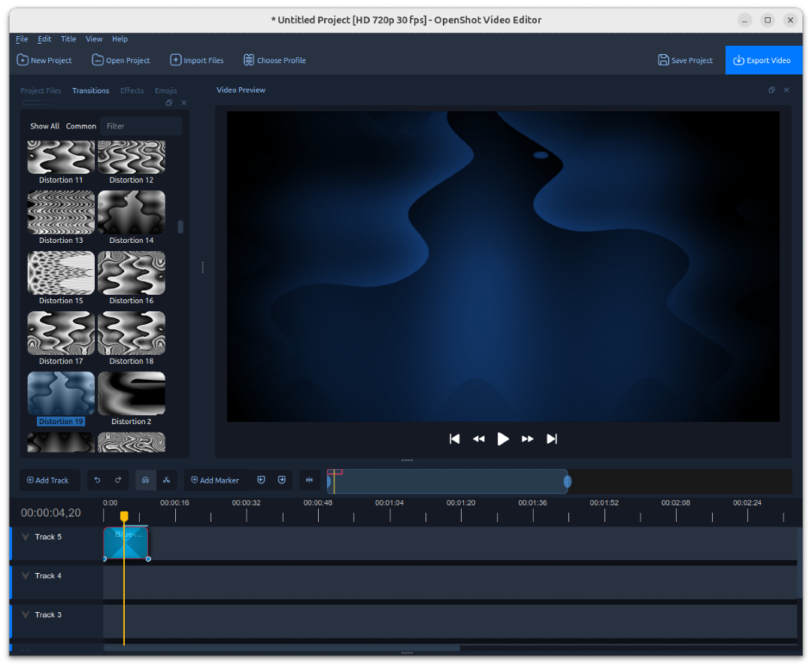The image size is (812, 667).
Task: Detach the Video Preview panel
Action: pos(771,89)
